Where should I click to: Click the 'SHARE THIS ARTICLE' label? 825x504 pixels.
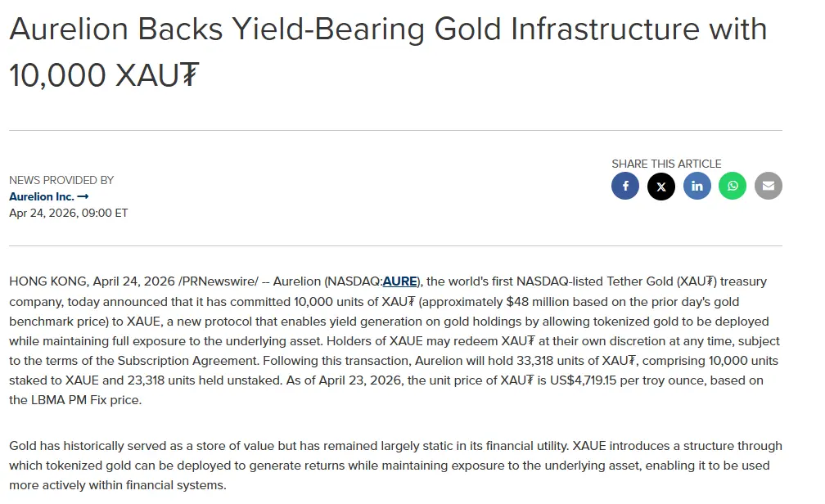point(666,164)
